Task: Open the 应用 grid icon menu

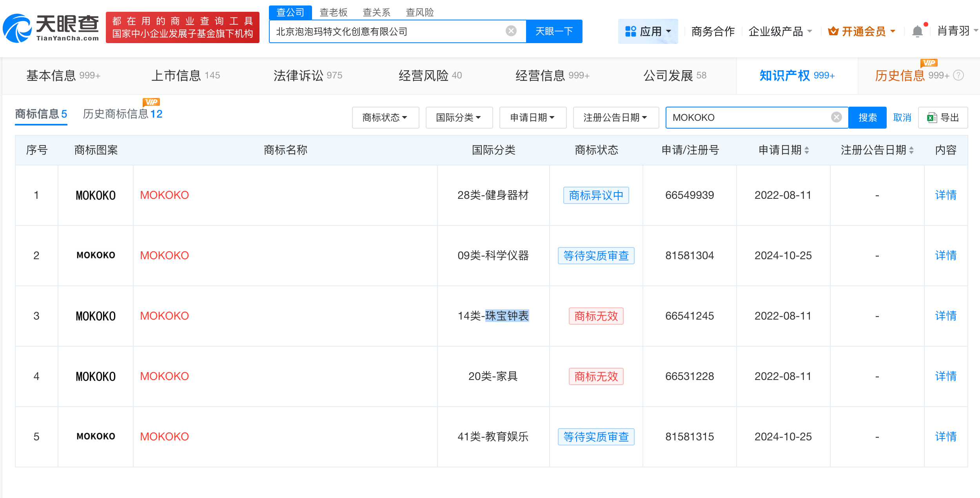Action: 630,31
